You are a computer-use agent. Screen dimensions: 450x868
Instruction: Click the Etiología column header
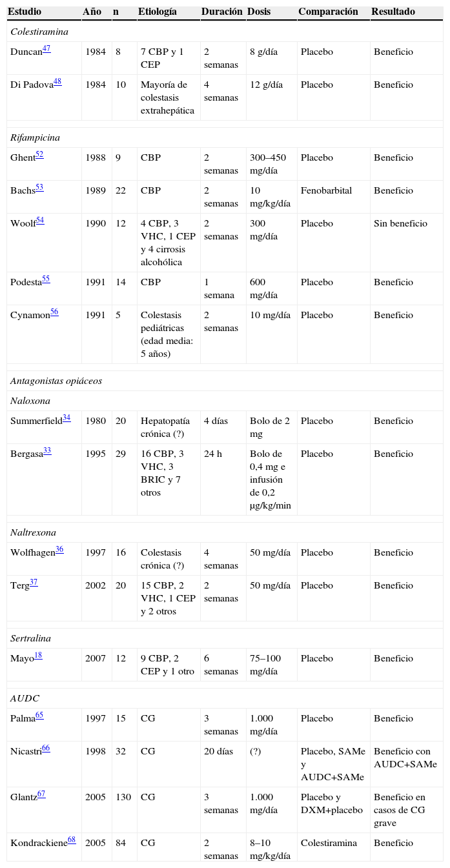point(157,12)
